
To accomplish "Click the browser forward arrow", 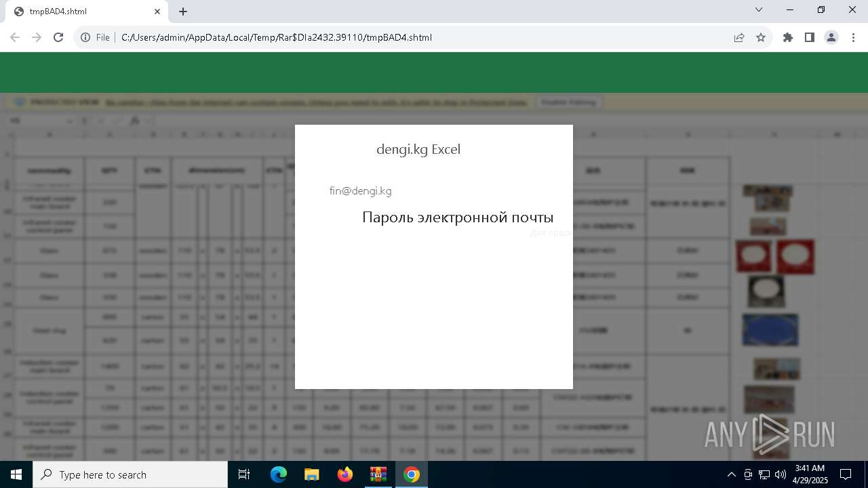I will click(x=37, y=37).
